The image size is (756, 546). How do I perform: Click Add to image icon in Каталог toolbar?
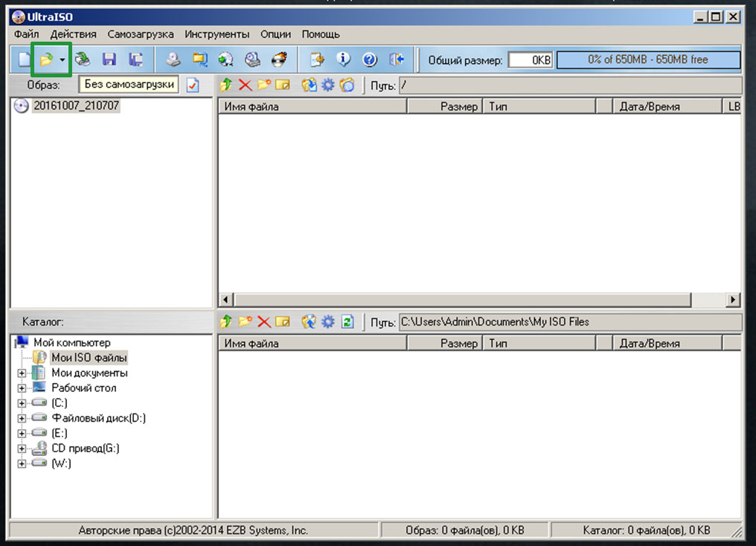coord(309,321)
